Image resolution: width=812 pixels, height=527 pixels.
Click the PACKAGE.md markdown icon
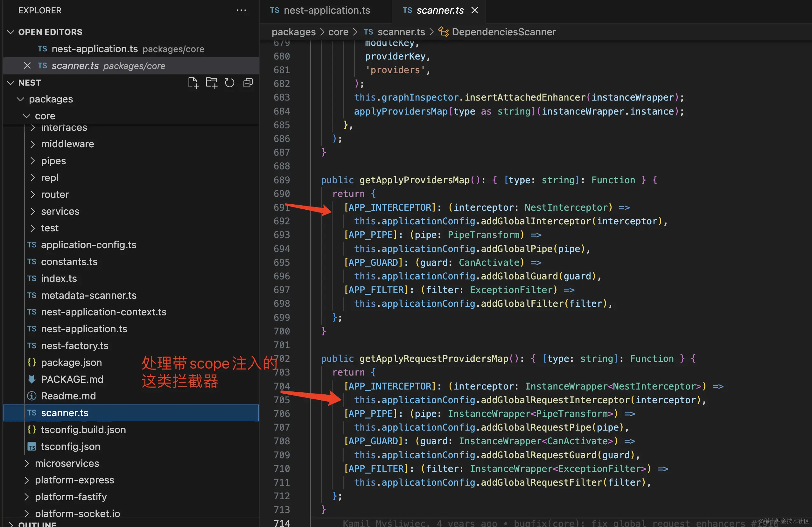[32, 379]
